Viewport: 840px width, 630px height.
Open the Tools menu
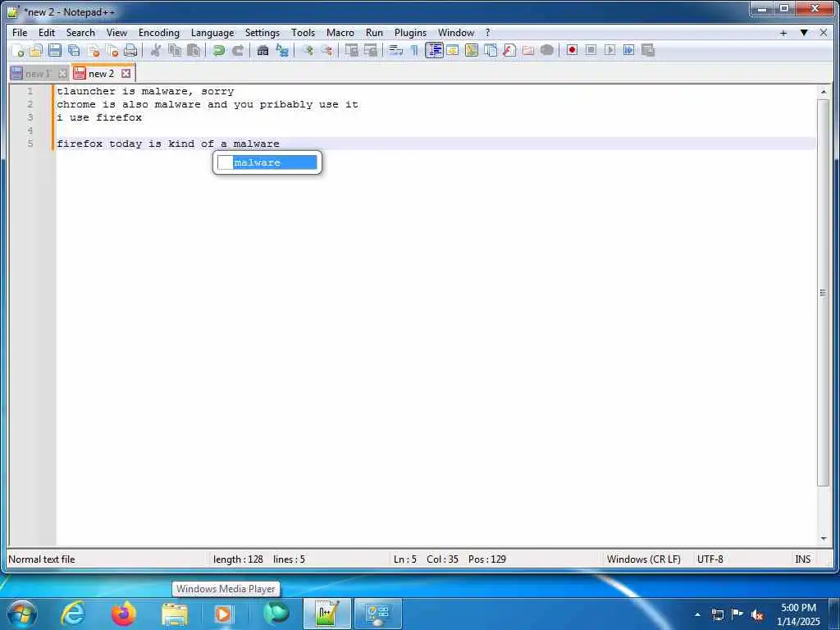[303, 33]
